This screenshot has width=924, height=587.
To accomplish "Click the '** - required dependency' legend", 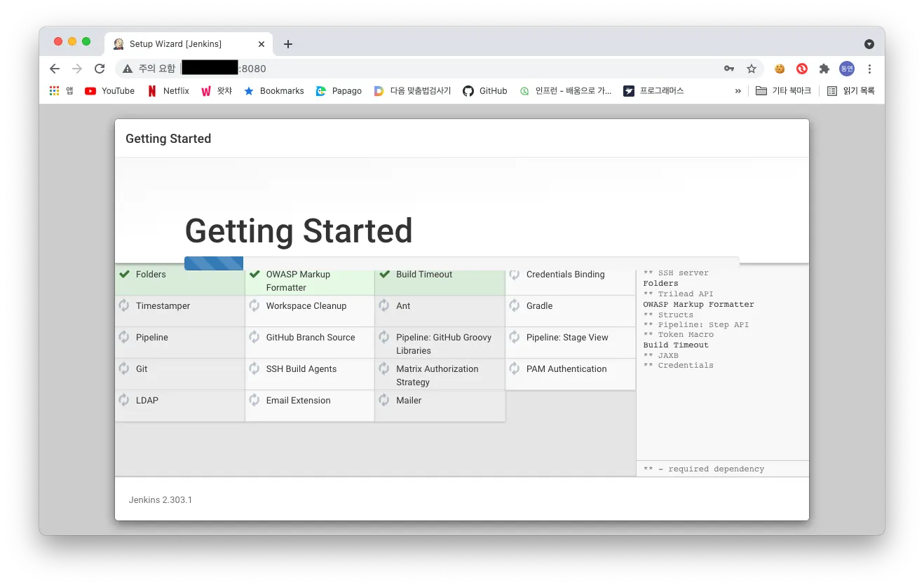I will 704,469.
